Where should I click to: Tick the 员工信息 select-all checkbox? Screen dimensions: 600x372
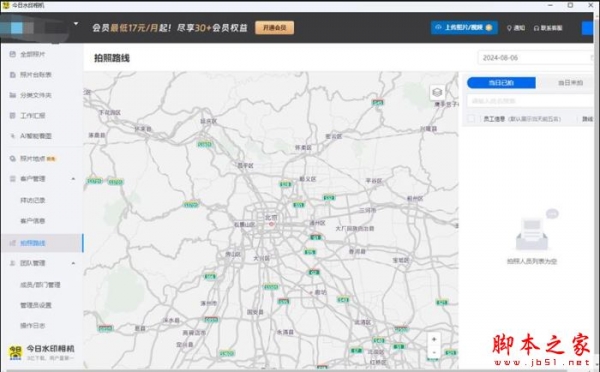coord(471,119)
